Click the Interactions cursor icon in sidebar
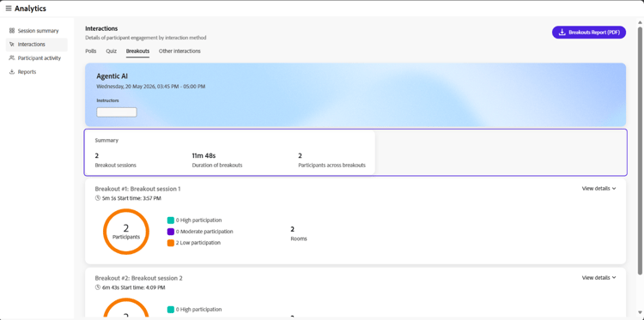The width and height of the screenshot is (644, 320). tap(12, 45)
